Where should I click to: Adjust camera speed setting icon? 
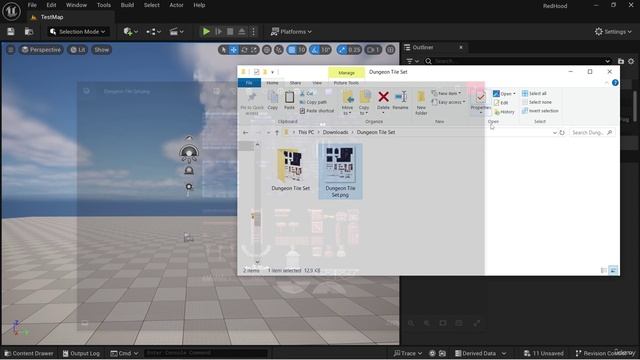(373, 50)
